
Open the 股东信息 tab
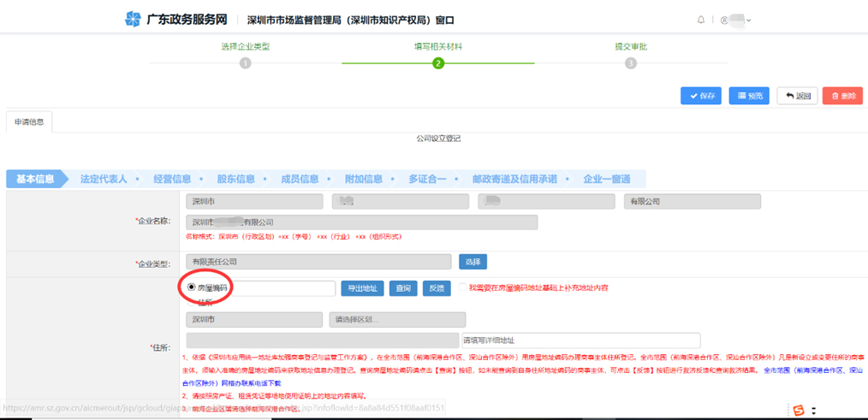(x=235, y=179)
